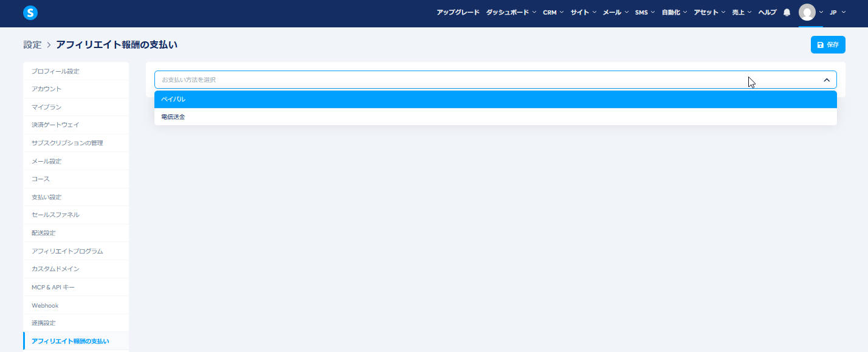Open マイプラン in sidebar

[x=76, y=107]
